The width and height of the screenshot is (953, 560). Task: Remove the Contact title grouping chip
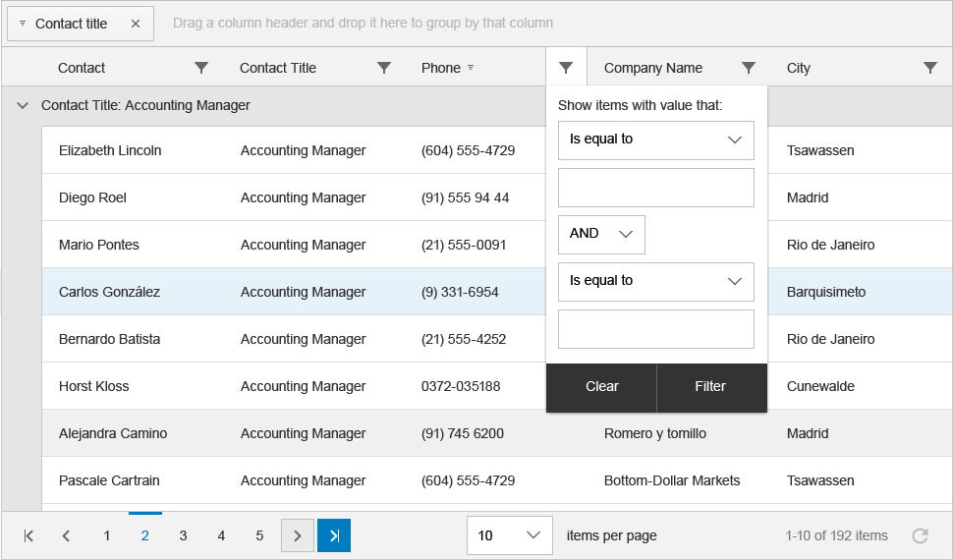[136, 24]
